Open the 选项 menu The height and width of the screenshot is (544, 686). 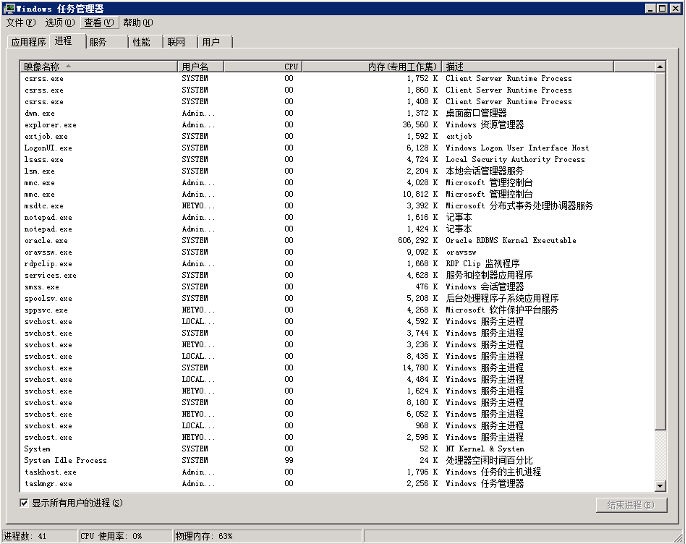[x=60, y=22]
